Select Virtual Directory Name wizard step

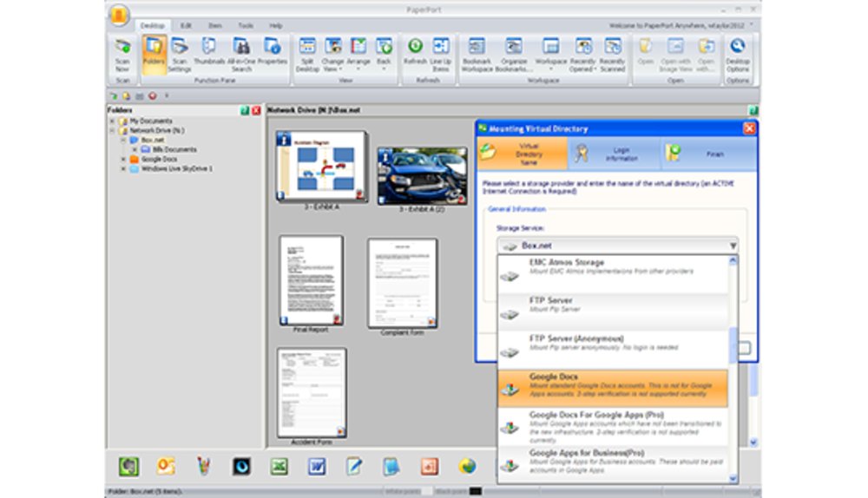tap(523, 154)
